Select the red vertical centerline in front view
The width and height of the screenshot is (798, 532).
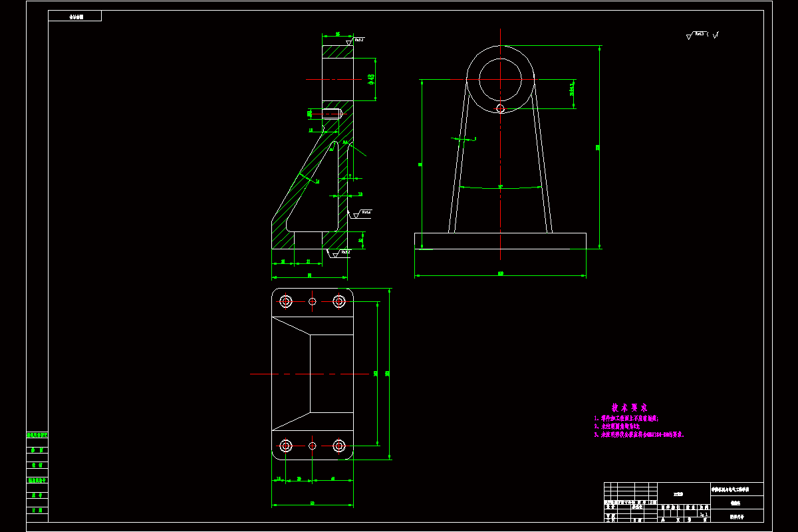pos(500,144)
